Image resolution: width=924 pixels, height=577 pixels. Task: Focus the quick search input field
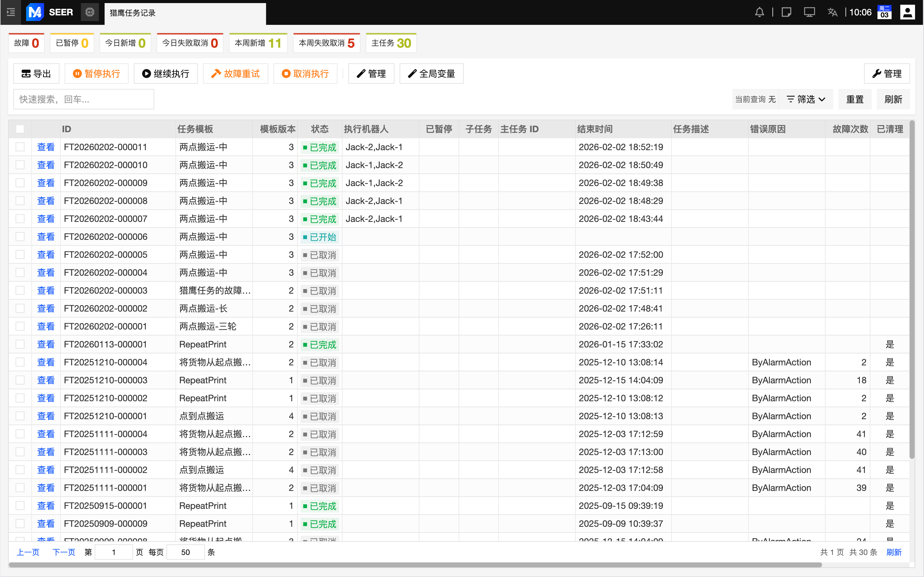click(84, 99)
